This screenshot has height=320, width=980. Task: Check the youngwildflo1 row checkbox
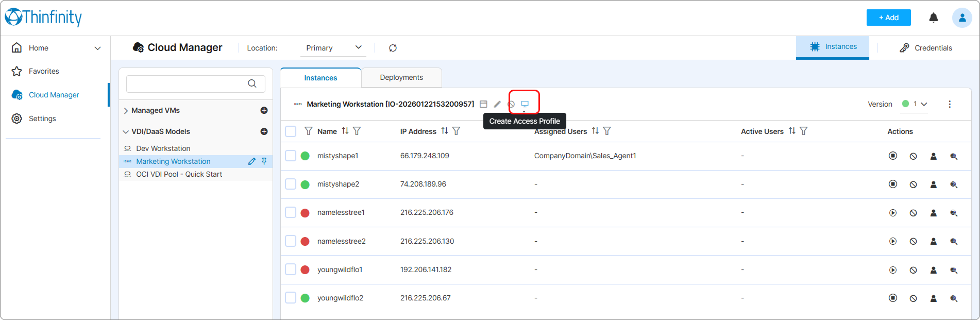coord(291,270)
